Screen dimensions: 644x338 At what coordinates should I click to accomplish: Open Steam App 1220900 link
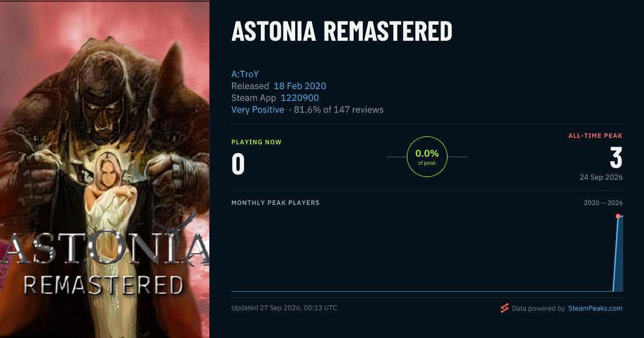point(299,98)
